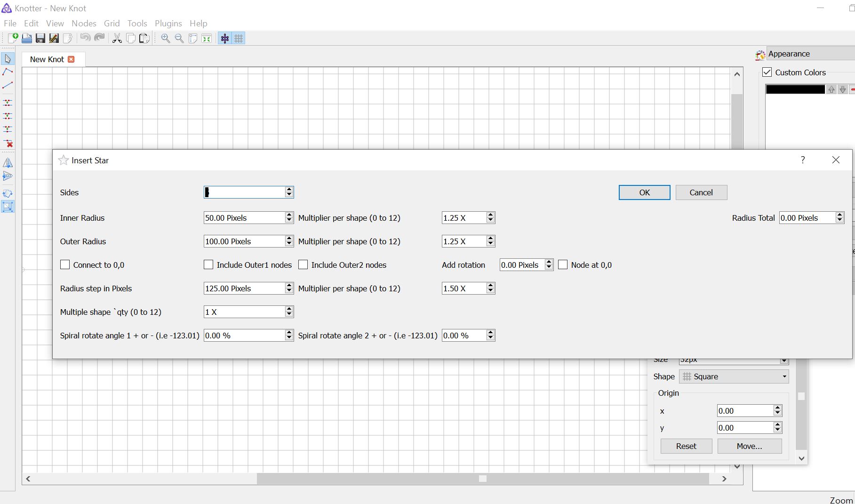The image size is (855, 504).
Task: Click the Export document icon
Action: click(68, 38)
